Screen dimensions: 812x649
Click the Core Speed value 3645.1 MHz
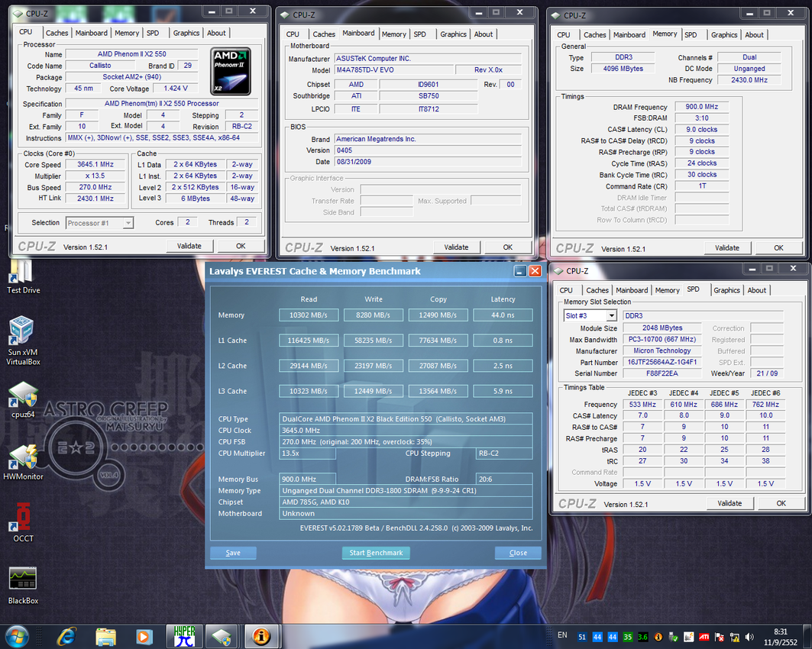(95, 165)
